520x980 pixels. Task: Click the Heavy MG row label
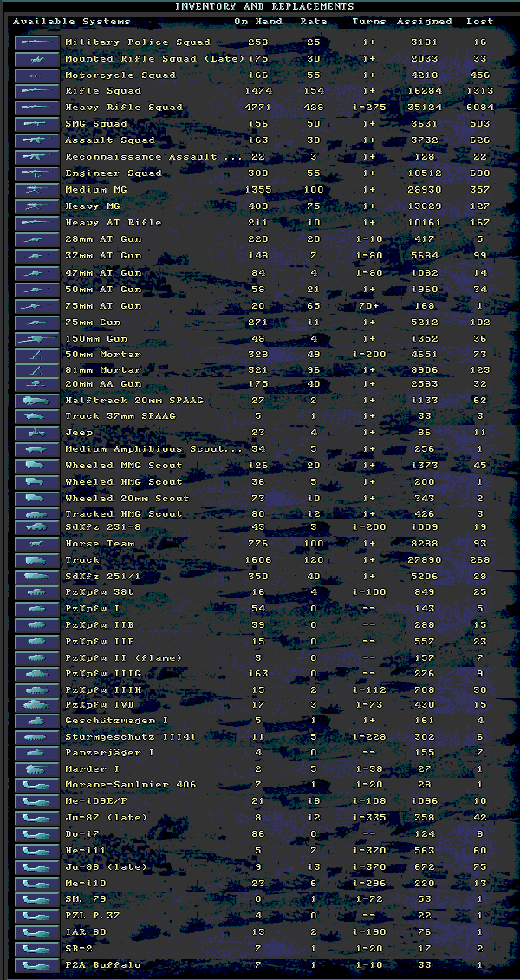[93, 206]
